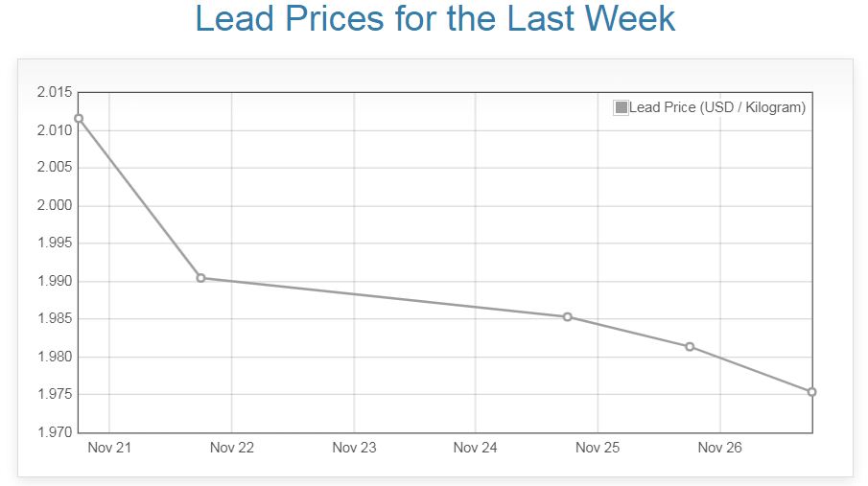Click the Nov 23 x-axis label
This screenshot has height=486, width=868.
pyautogui.click(x=354, y=448)
